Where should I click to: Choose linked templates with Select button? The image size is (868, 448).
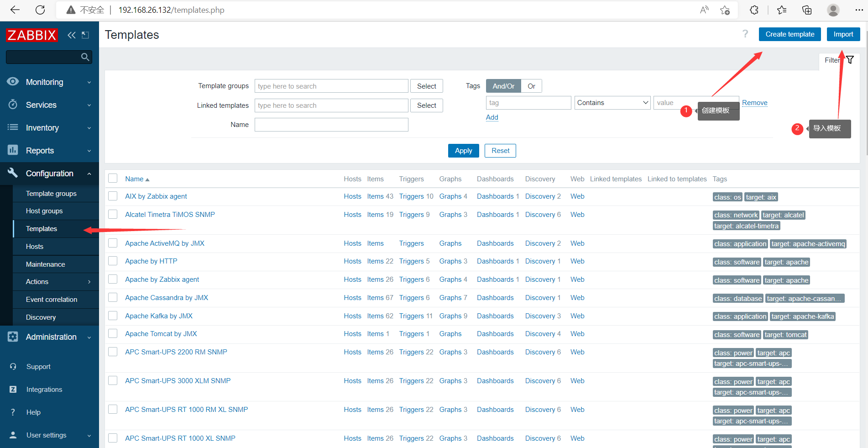(x=427, y=105)
